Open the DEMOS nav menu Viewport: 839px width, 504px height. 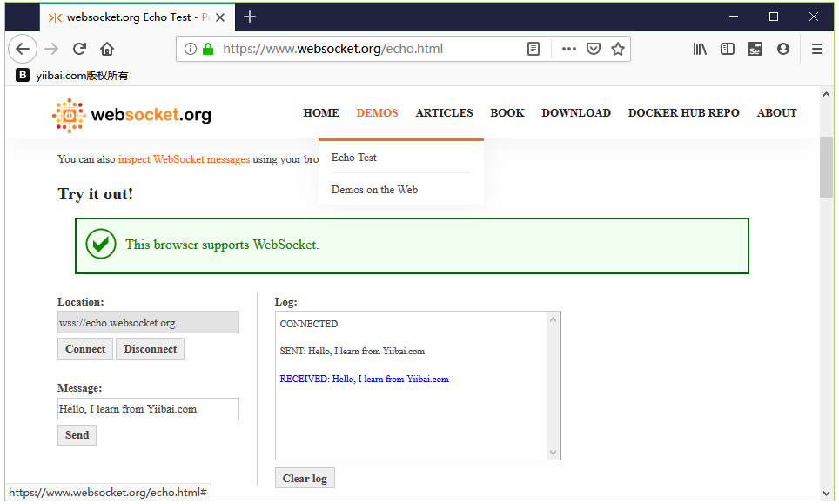pyautogui.click(x=377, y=113)
